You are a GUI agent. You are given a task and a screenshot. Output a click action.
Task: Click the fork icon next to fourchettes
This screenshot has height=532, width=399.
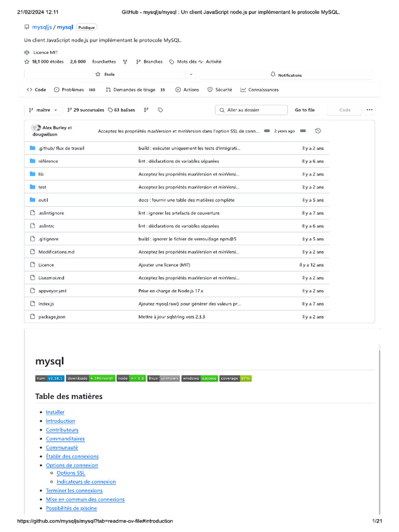(125, 62)
